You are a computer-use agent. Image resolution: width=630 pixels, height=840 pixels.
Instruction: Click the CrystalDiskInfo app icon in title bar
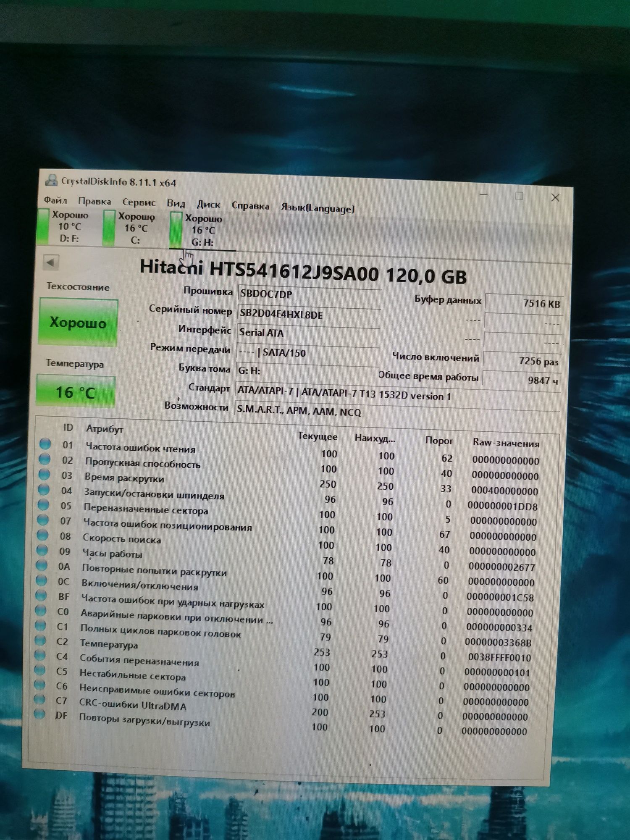tap(51, 180)
